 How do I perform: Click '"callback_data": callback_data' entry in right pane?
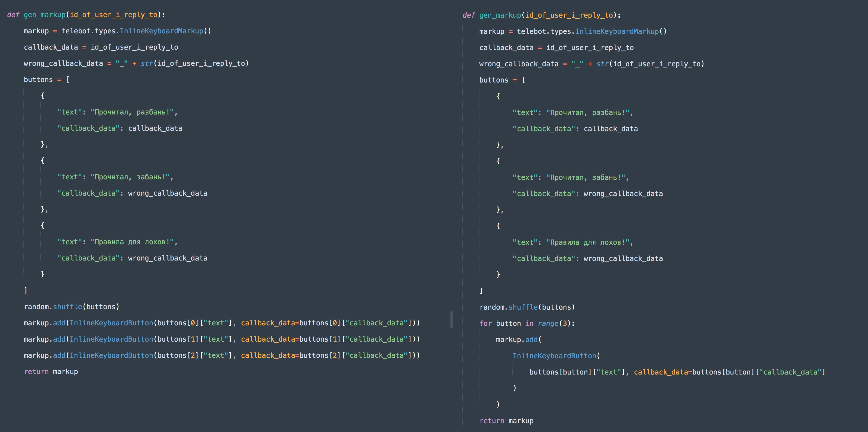point(575,129)
